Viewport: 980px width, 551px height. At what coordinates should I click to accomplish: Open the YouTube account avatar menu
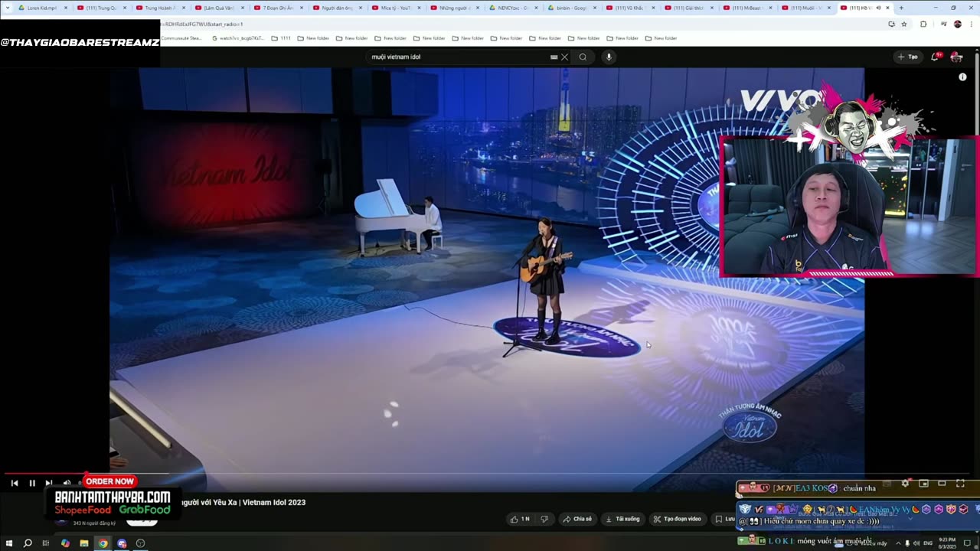pos(956,57)
